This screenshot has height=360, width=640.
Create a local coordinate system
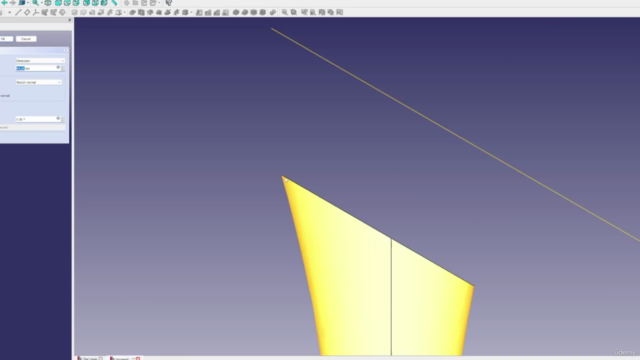coord(36,13)
